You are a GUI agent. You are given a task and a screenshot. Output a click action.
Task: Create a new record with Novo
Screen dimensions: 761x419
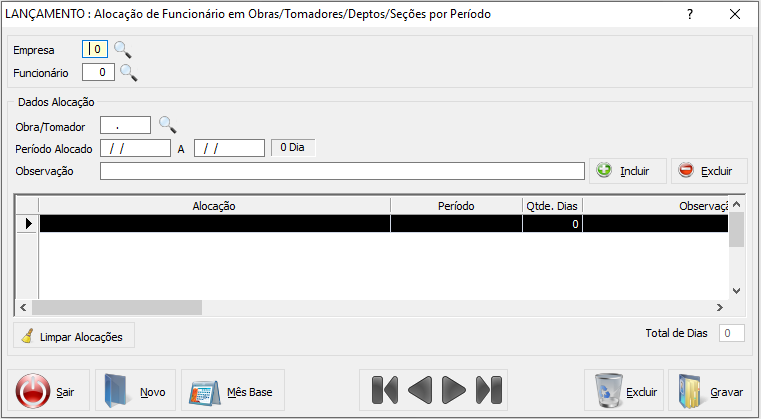[135, 390]
